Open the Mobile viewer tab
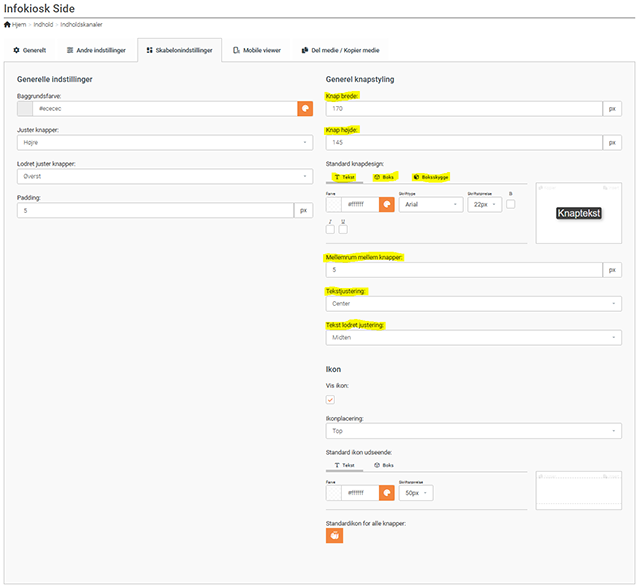 [255, 50]
